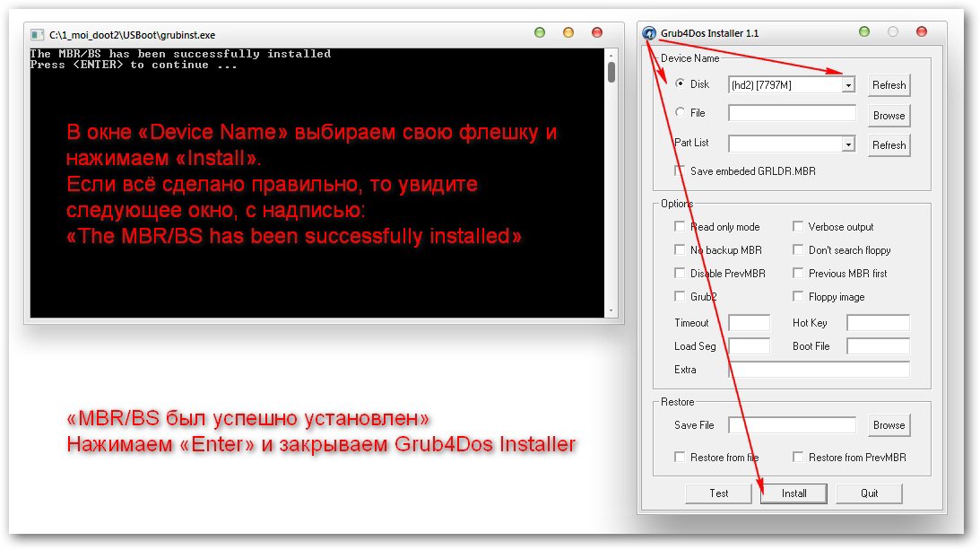The width and height of the screenshot is (980, 550).
Task: Click the Extra text field
Action: coord(819,370)
